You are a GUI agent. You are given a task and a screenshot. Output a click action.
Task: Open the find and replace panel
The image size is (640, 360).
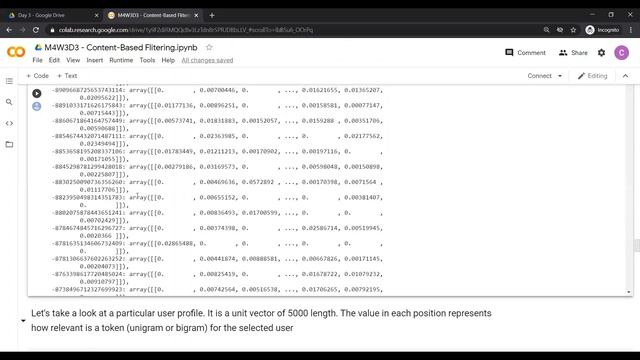9,102
